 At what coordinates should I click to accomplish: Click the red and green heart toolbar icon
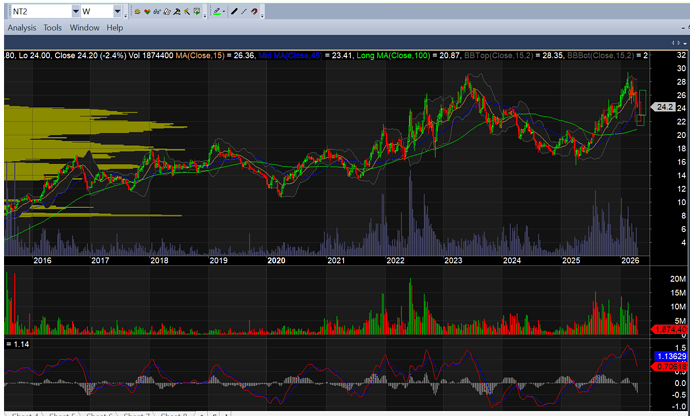(147, 12)
